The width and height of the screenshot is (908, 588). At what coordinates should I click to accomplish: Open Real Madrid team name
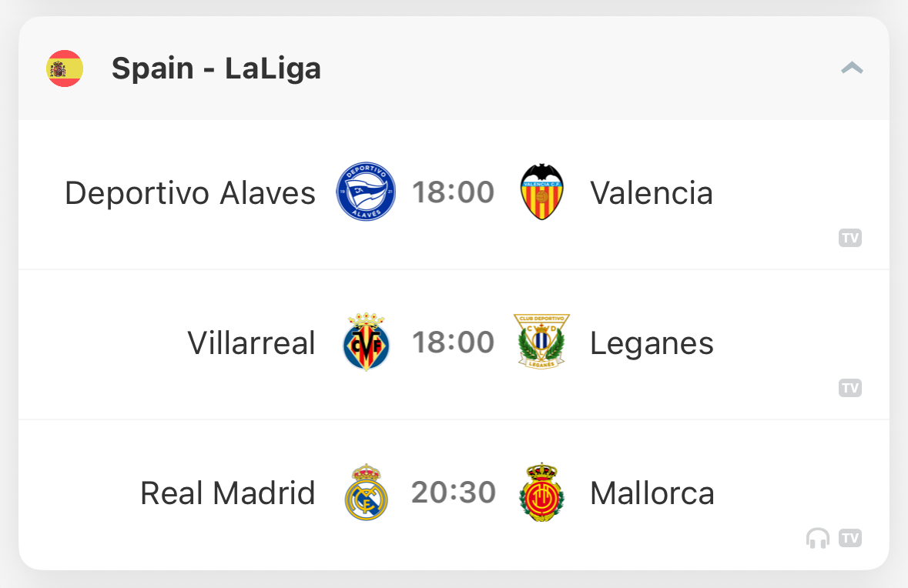tap(228, 493)
